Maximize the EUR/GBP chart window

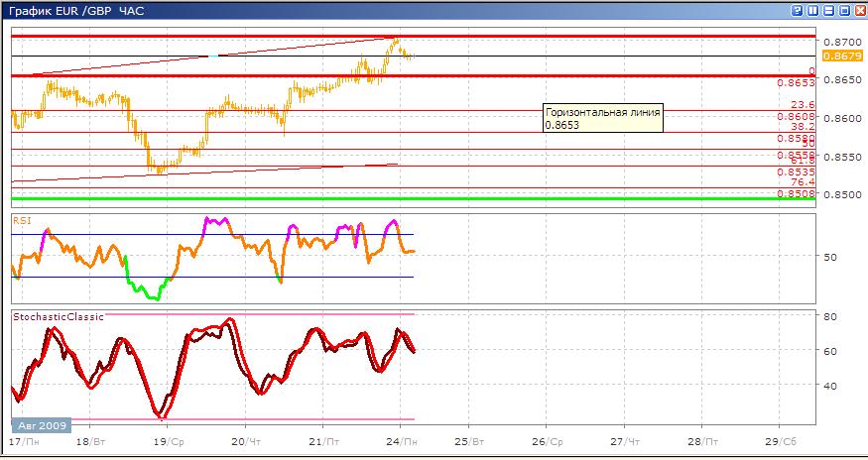(844, 11)
